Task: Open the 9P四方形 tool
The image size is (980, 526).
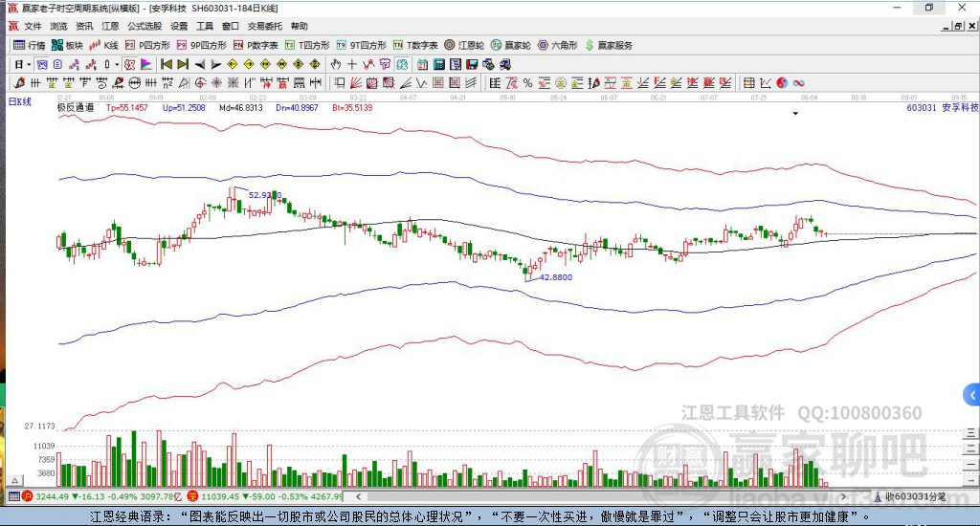Action: click(x=201, y=45)
